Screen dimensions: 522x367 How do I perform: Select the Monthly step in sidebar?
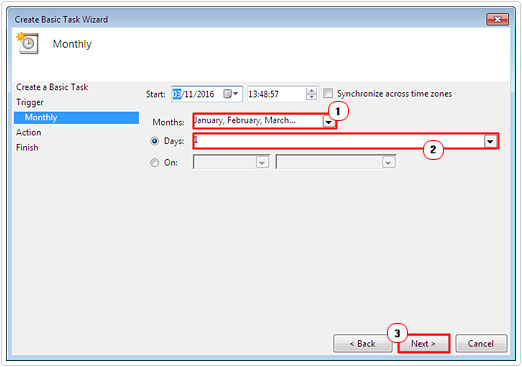[x=76, y=118]
